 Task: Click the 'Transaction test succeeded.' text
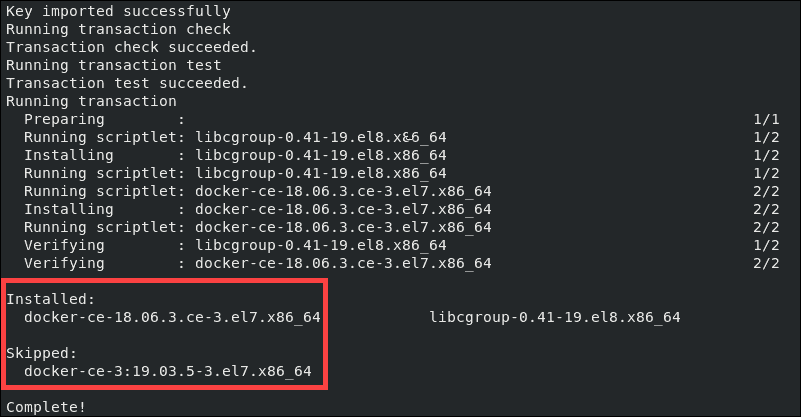coord(127,83)
